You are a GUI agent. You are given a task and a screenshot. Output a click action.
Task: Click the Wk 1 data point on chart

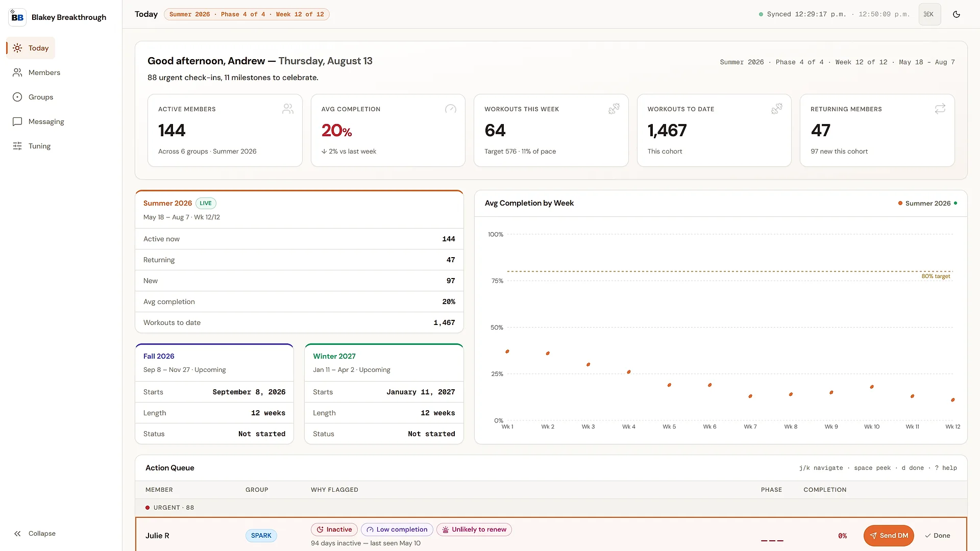pyautogui.click(x=507, y=352)
